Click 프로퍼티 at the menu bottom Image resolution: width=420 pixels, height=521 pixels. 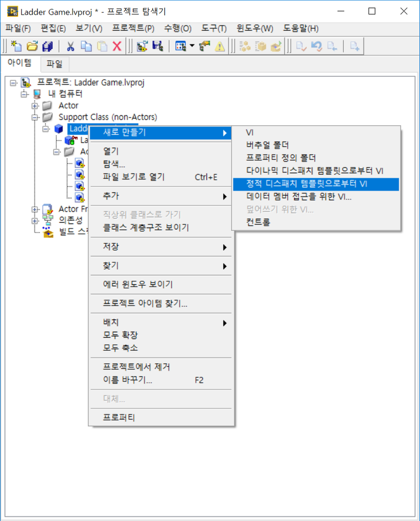pyautogui.click(x=161, y=418)
